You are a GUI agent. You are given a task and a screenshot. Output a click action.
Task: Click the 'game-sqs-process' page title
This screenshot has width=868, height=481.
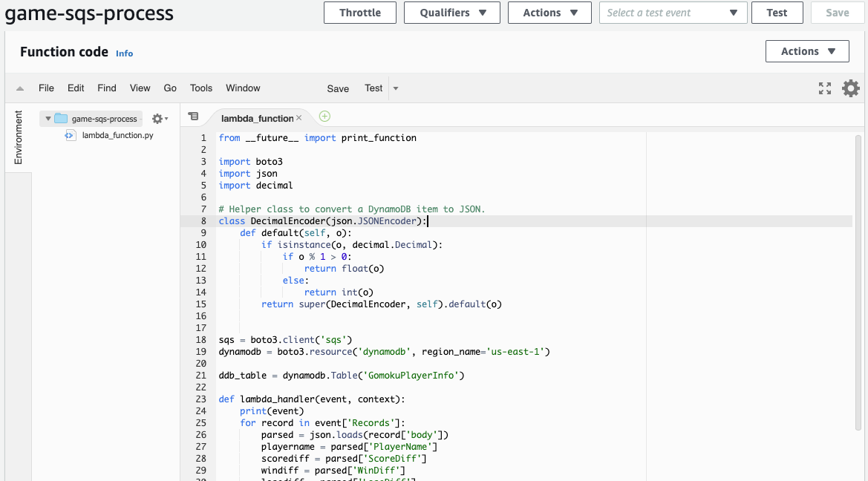pos(89,13)
